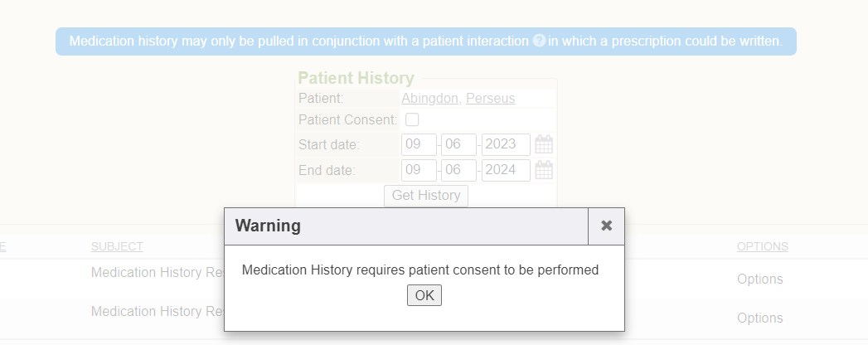Open the End date calendar picker

click(x=544, y=170)
